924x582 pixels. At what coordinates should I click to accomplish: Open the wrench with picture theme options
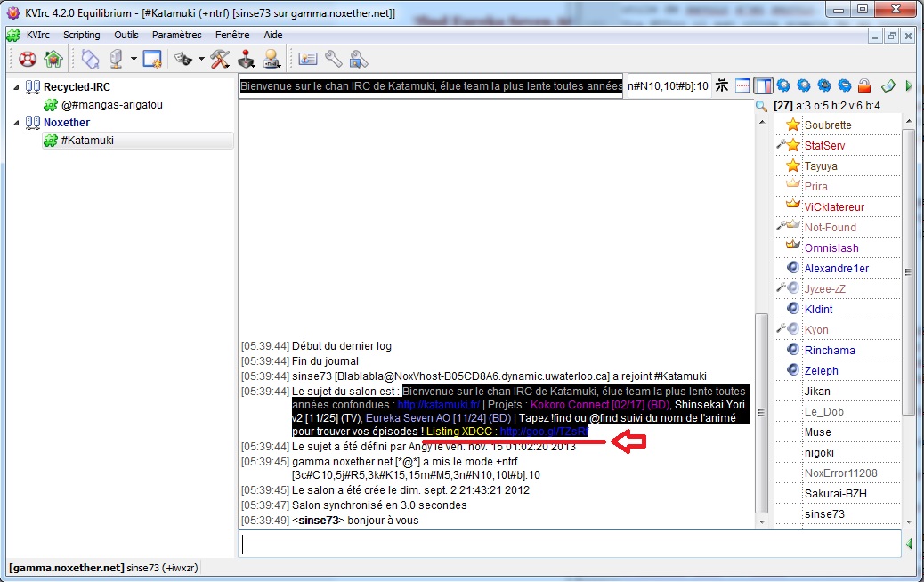point(358,60)
